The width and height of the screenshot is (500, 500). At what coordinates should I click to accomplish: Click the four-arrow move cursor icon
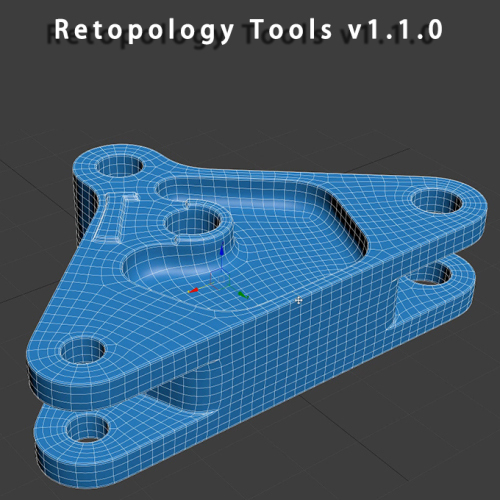coord(298,301)
